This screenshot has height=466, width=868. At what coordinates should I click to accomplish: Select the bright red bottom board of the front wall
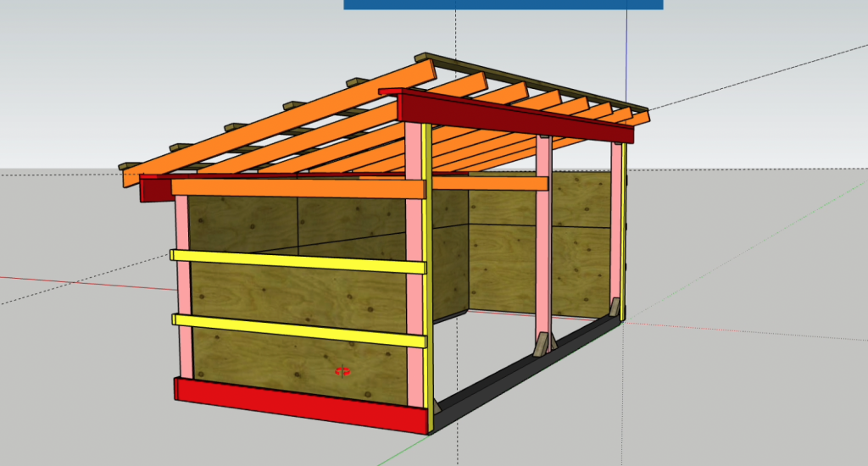pos(303,405)
